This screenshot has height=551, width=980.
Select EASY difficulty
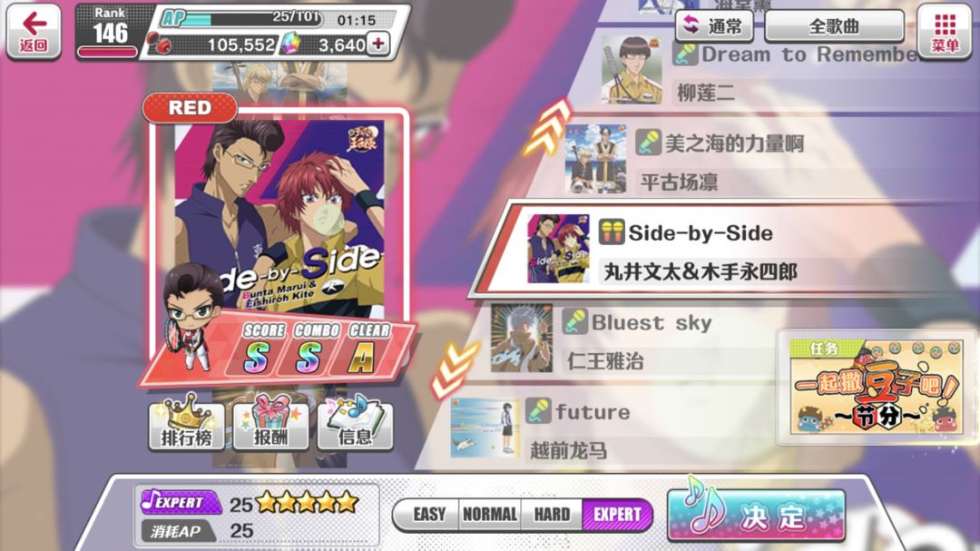pyautogui.click(x=427, y=515)
